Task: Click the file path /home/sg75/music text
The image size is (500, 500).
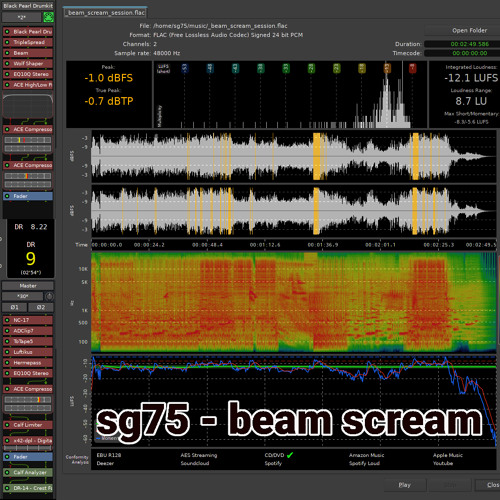Action: click(x=220, y=26)
